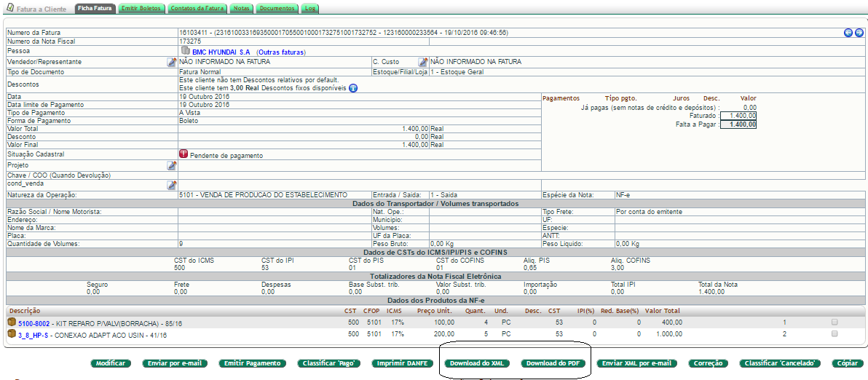868x380 pixels.
Task: Edit Vendedor/Representante pencil icon
Action: [172, 62]
